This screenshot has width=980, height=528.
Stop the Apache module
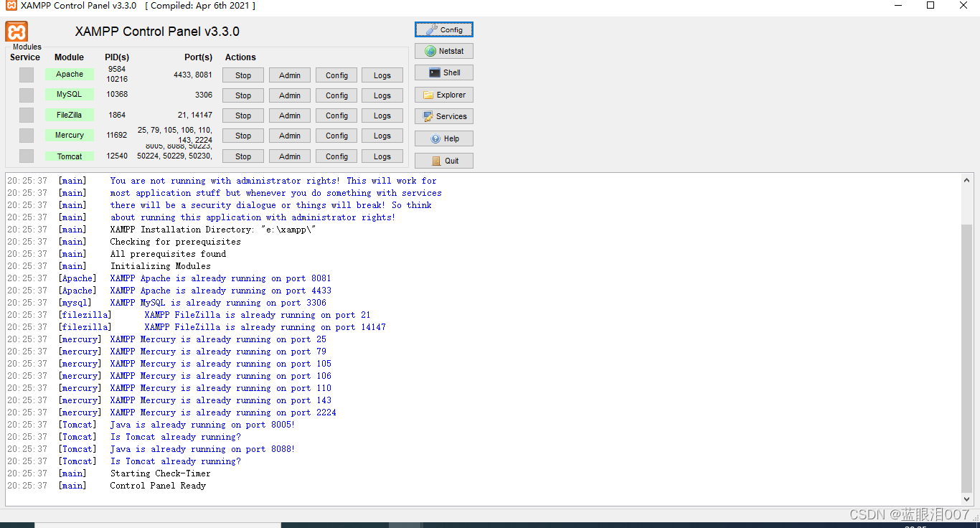click(x=243, y=75)
